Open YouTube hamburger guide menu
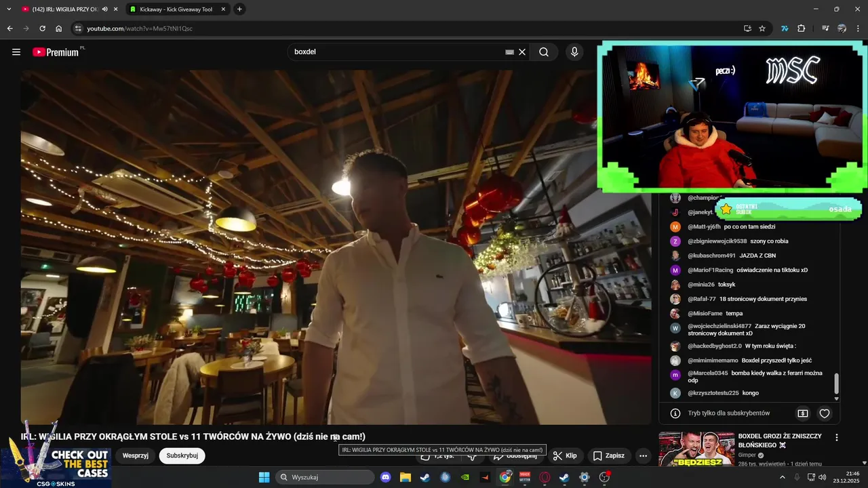This screenshot has height=488, width=868. [x=16, y=52]
